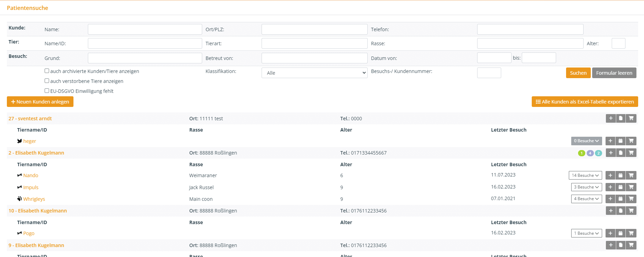Open animal record heger

pyautogui.click(x=30, y=141)
